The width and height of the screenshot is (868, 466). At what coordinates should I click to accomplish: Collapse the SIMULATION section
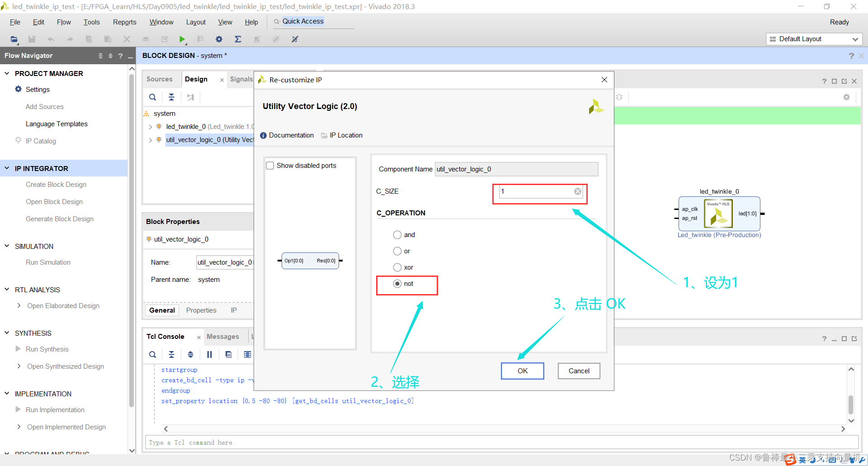7,246
